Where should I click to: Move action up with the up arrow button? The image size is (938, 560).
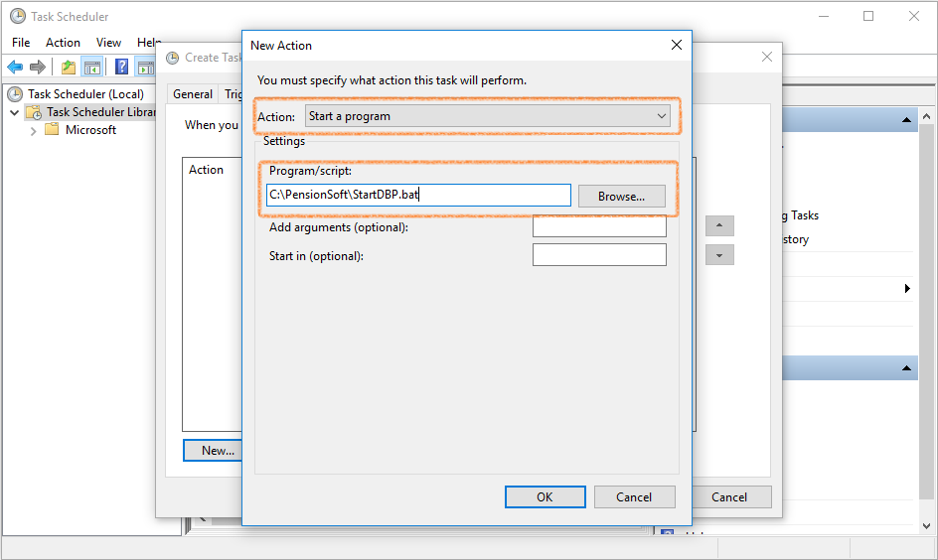pyautogui.click(x=719, y=225)
